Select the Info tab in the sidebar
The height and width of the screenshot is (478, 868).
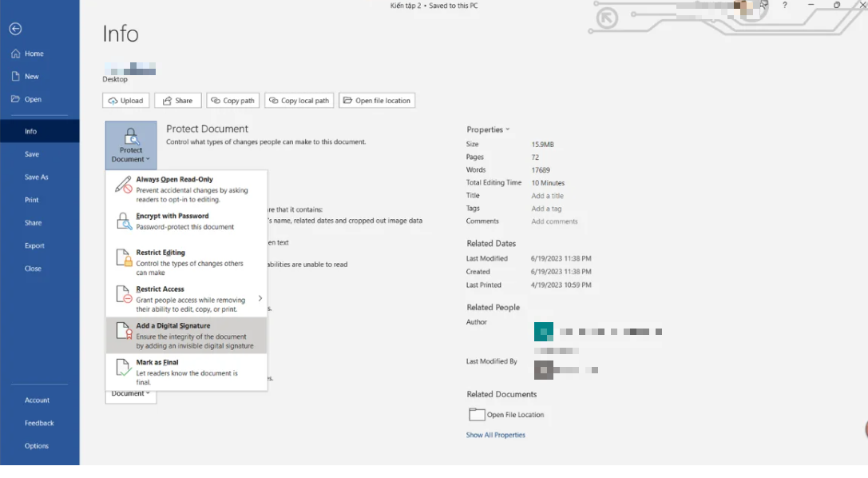(x=39, y=131)
